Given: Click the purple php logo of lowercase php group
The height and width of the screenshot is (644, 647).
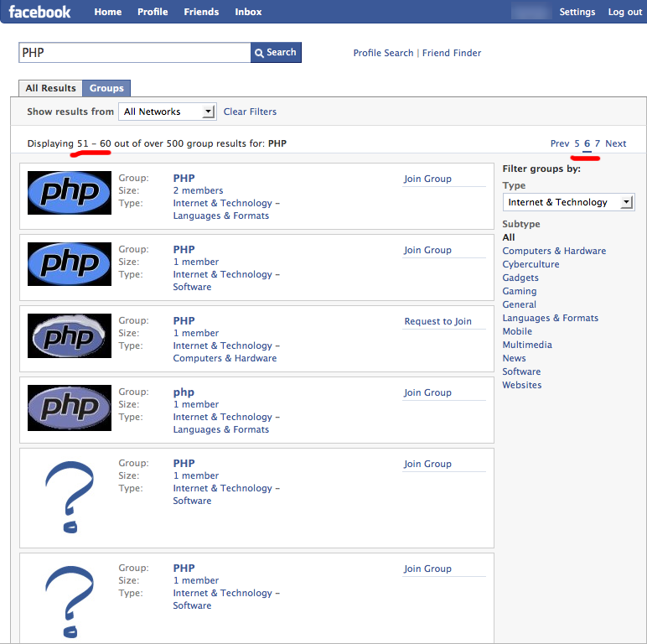Looking at the screenshot, I should [70, 408].
